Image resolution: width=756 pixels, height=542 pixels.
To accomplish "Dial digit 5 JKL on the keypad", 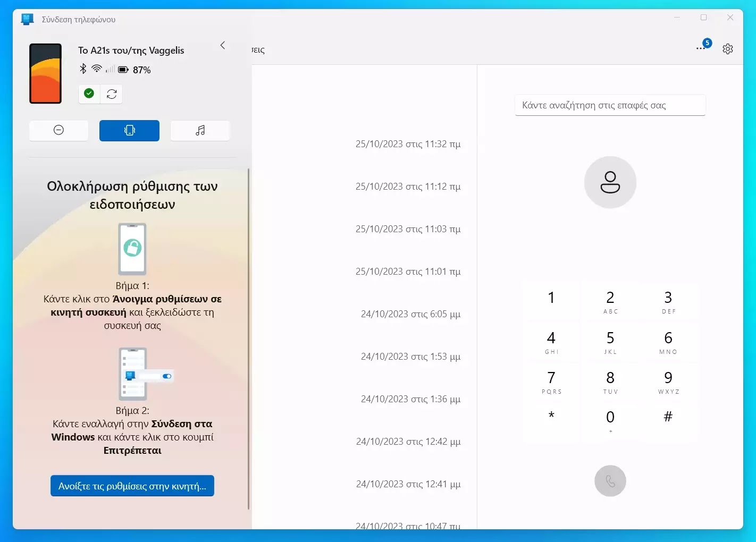I will click(x=610, y=342).
